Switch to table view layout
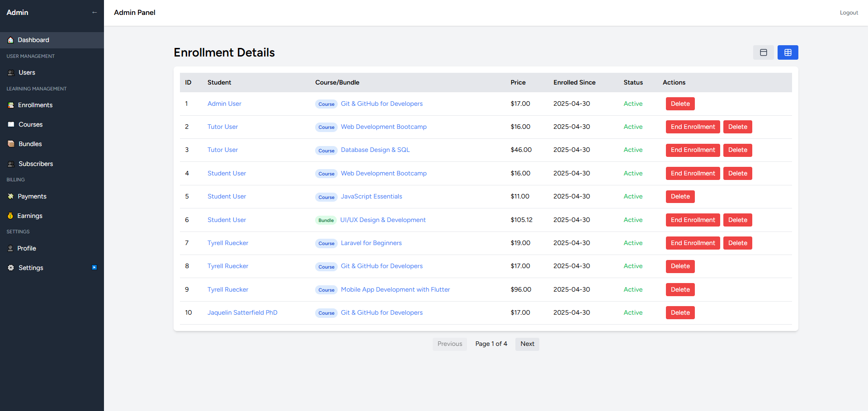The height and width of the screenshot is (411, 868). pos(788,52)
